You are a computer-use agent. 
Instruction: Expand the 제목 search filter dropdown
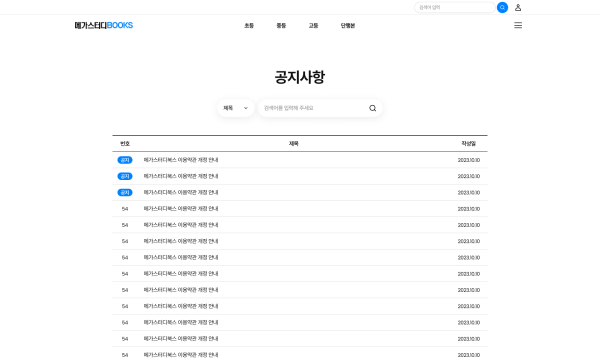[236, 108]
